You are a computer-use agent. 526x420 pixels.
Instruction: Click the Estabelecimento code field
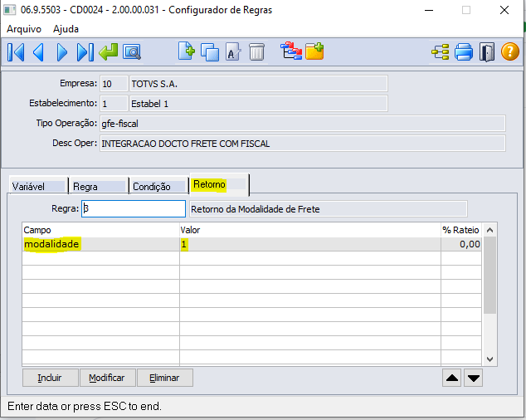tap(114, 104)
